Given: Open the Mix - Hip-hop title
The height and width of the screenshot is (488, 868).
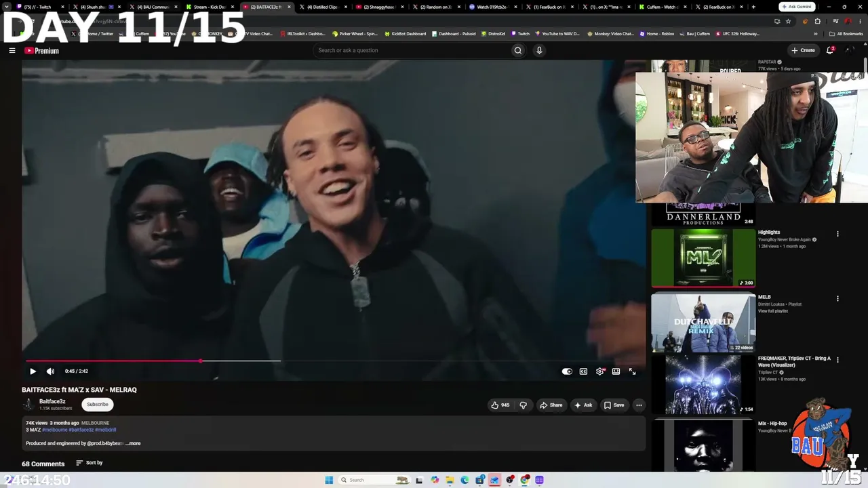Looking at the screenshot, I should click(x=772, y=424).
